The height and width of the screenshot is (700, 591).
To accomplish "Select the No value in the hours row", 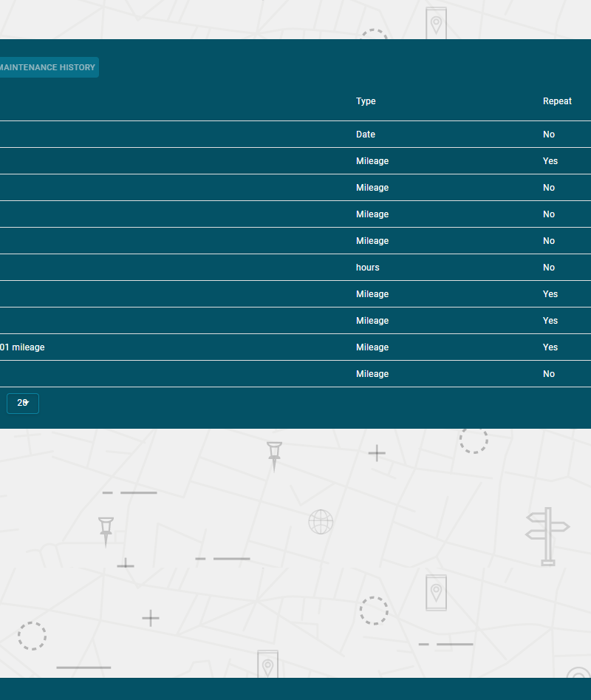I will pos(549,268).
